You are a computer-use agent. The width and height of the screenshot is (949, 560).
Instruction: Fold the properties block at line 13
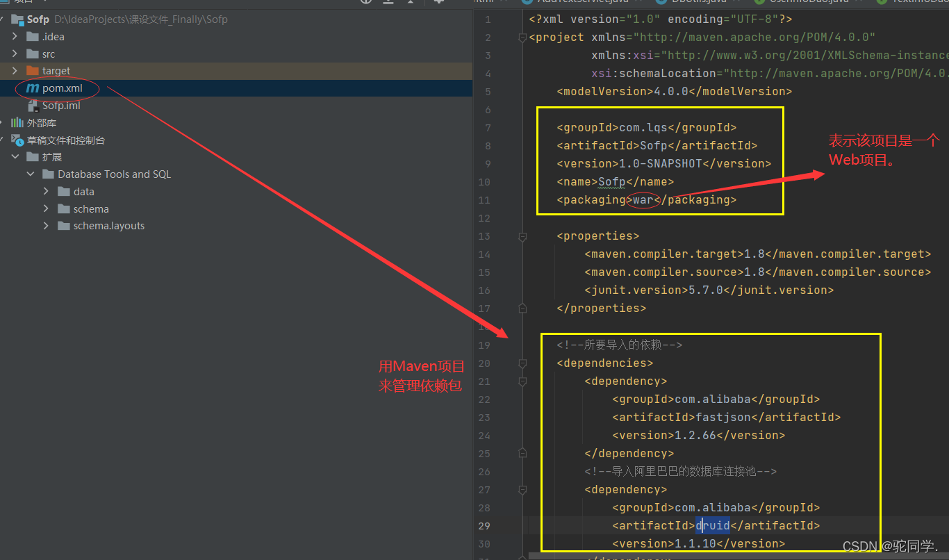tap(522, 236)
